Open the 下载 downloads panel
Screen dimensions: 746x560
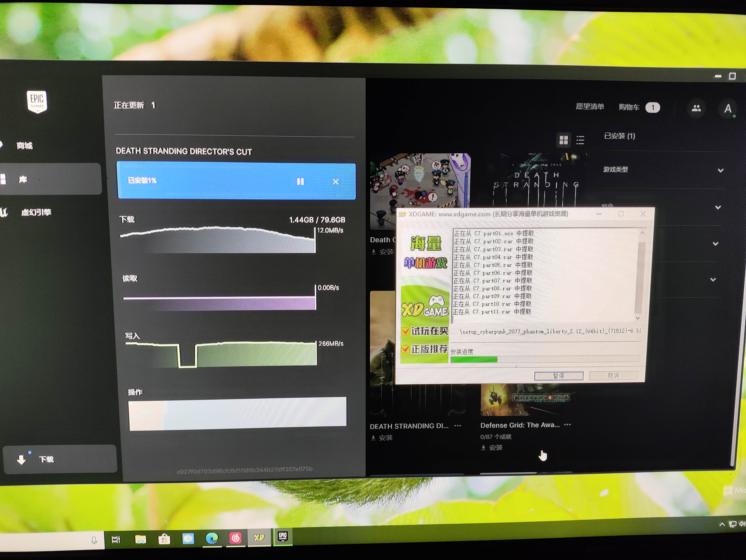[60, 459]
